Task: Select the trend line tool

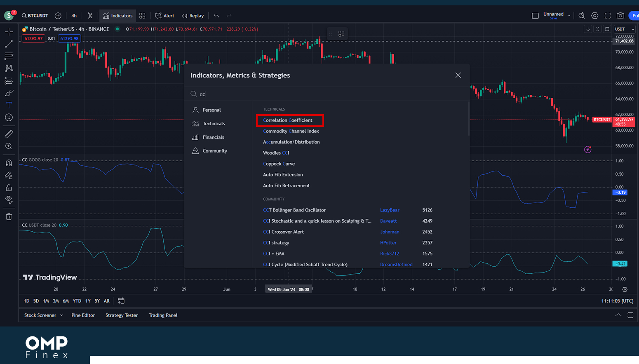Action: pyautogui.click(x=9, y=44)
